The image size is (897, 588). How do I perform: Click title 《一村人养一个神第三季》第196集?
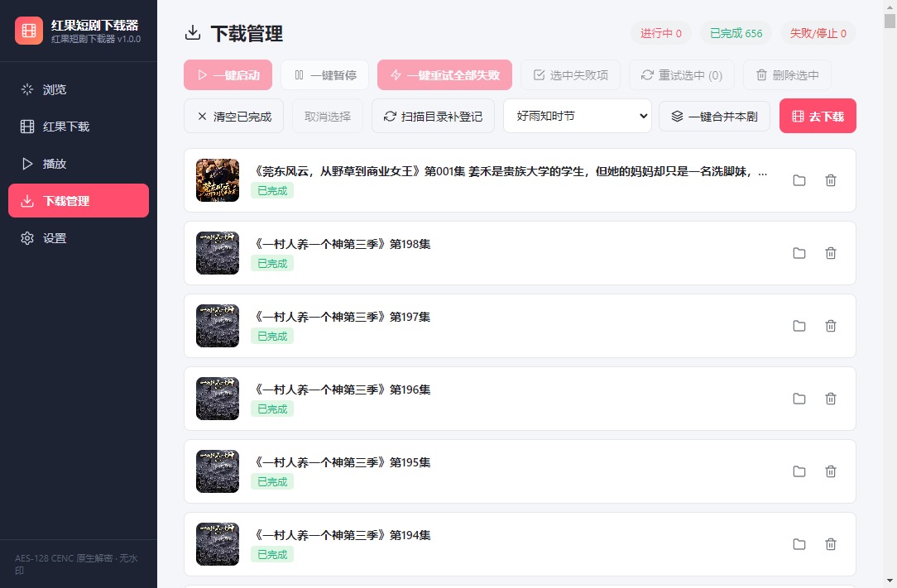point(342,390)
